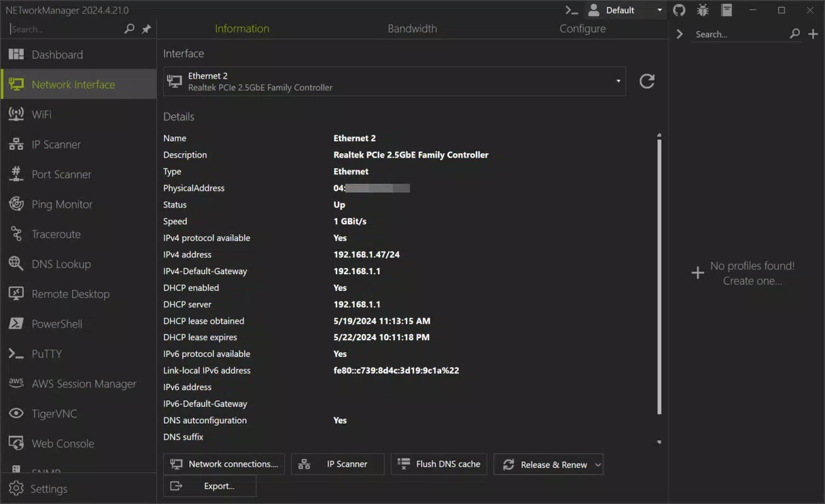The height and width of the screenshot is (504, 825).
Task: Open the Default profile dropdown
Action: tap(625, 10)
